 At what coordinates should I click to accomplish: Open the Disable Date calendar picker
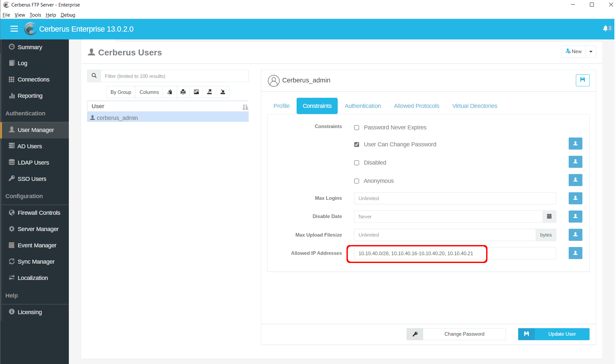coord(549,216)
